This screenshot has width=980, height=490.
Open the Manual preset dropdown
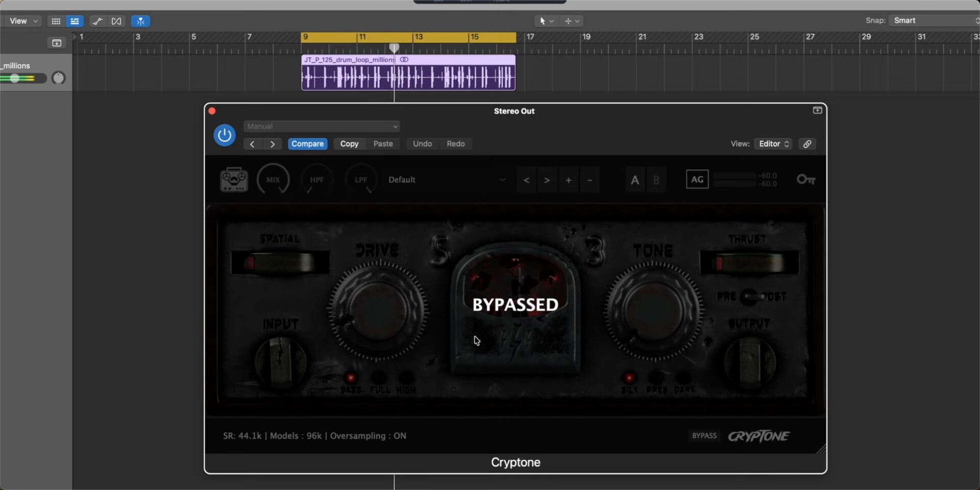point(322,127)
